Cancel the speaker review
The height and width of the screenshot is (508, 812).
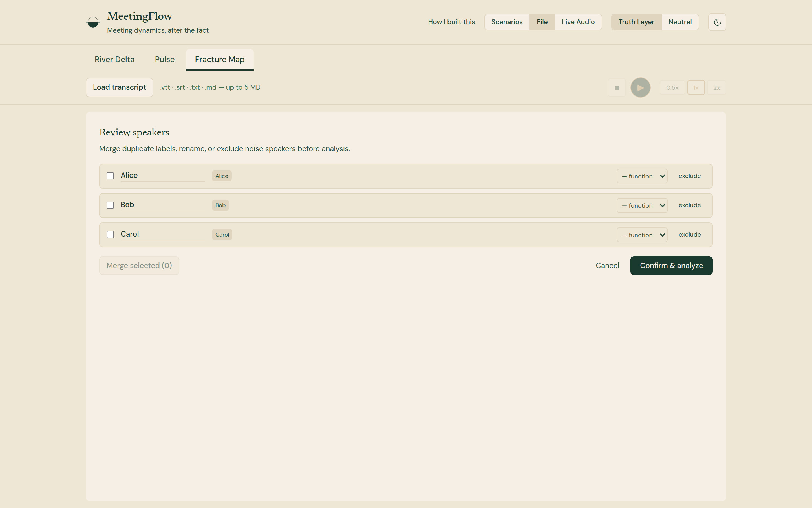(607, 266)
